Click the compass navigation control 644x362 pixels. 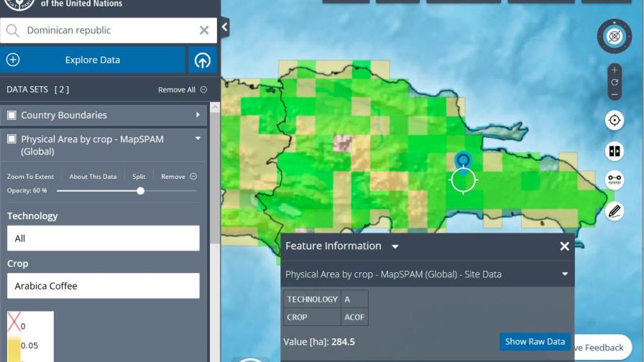pyautogui.click(x=615, y=36)
